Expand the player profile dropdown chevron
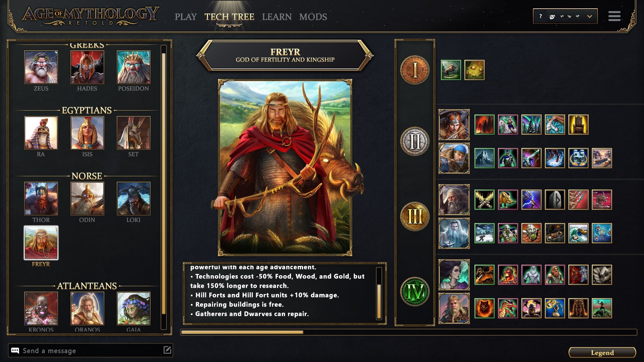Image resolution: width=644 pixels, height=362 pixels. pyautogui.click(x=589, y=16)
